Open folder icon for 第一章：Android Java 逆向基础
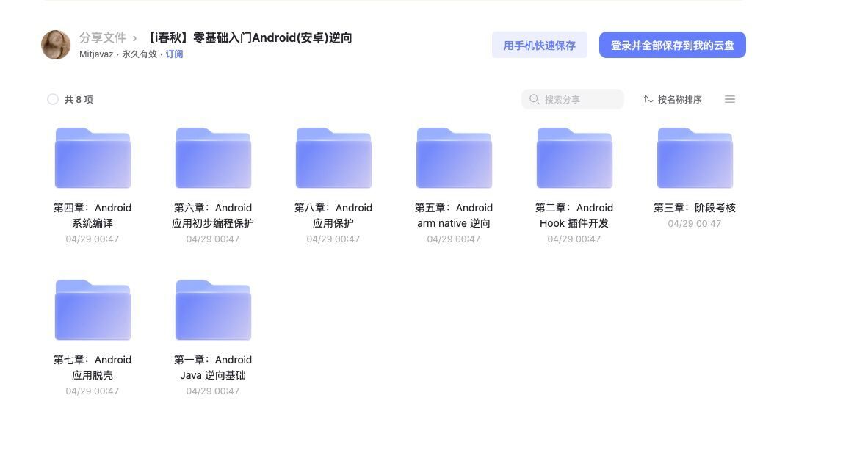The width and height of the screenshot is (868, 453). pyautogui.click(x=213, y=309)
